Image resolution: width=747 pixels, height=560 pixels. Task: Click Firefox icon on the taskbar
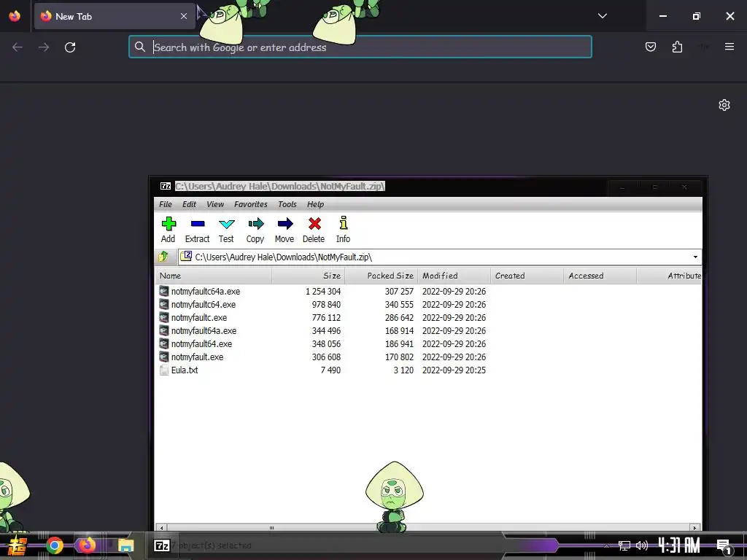88,545
